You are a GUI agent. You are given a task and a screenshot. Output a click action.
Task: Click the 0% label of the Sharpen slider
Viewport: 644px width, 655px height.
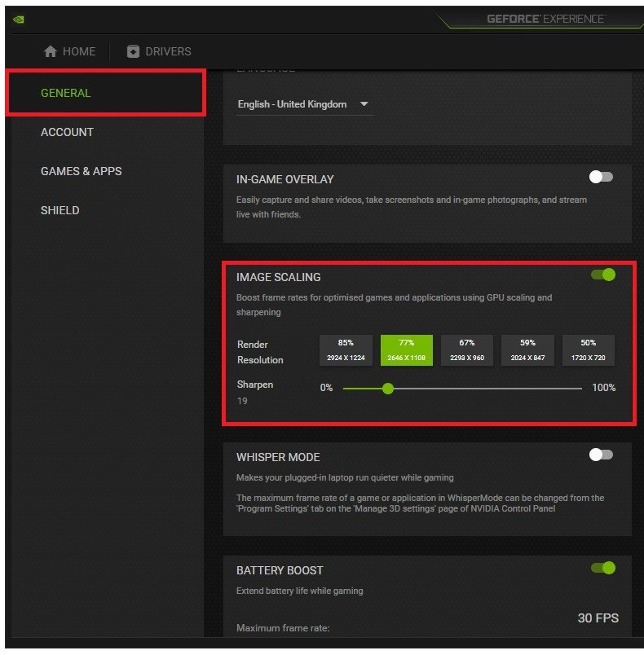(x=326, y=388)
